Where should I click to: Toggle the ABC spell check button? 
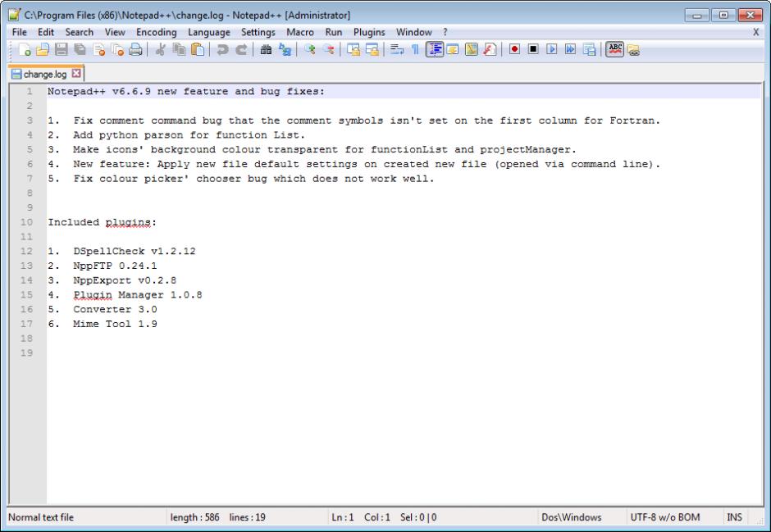[x=614, y=50]
